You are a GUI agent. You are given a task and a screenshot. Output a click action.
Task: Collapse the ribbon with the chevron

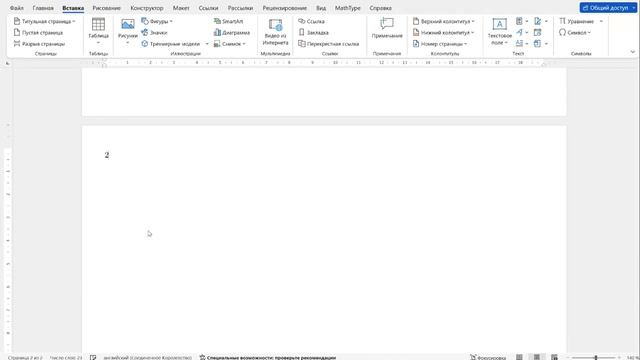[633, 52]
